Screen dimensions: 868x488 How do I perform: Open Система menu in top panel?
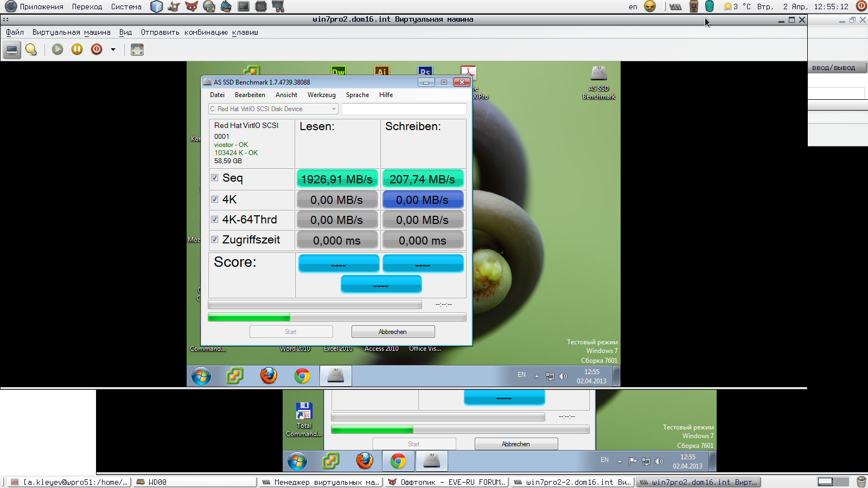click(x=126, y=7)
